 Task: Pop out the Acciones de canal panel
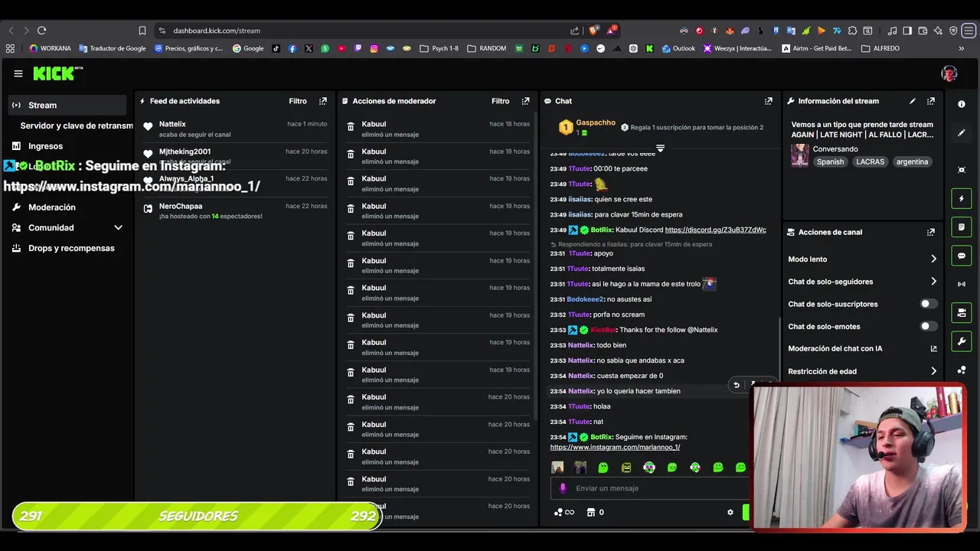click(931, 232)
